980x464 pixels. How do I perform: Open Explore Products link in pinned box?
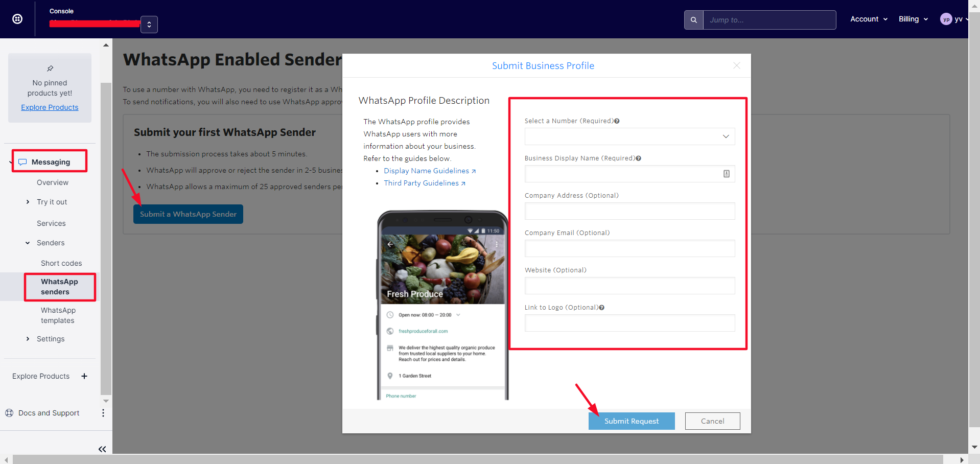click(x=50, y=107)
